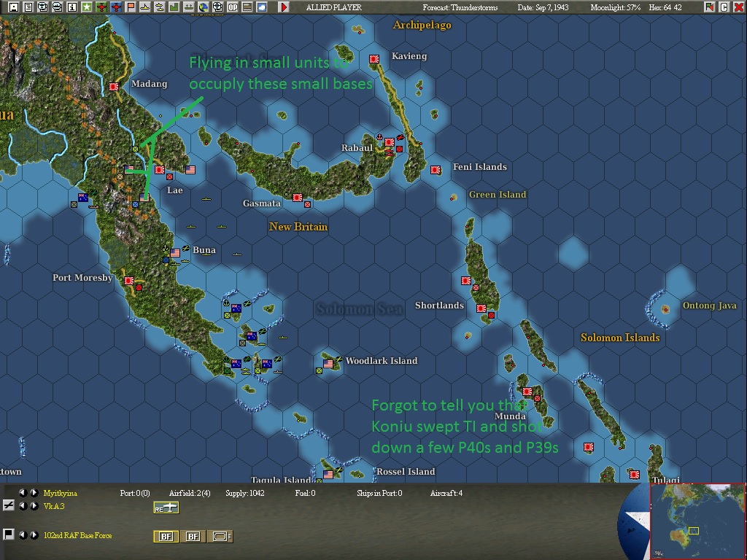Screen dimensions: 747x560
Task: Open the OP toolbar button
Action: 233,7
